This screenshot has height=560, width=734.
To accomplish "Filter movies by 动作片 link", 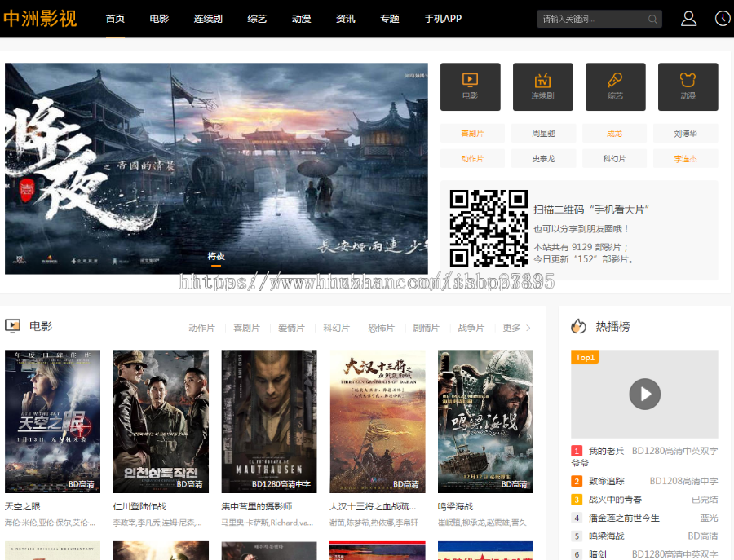I will point(201,328).
